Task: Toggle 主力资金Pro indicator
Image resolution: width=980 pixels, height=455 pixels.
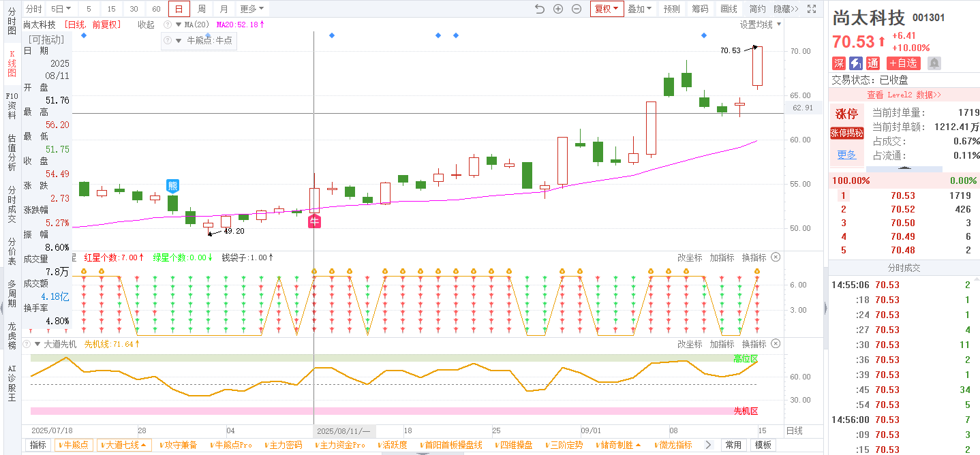Action: 341,445
